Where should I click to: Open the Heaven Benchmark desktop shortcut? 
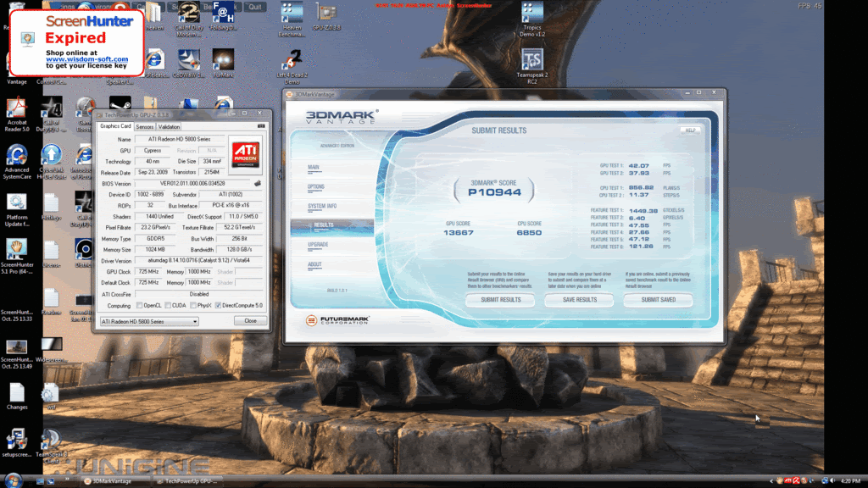pos(292,19)
